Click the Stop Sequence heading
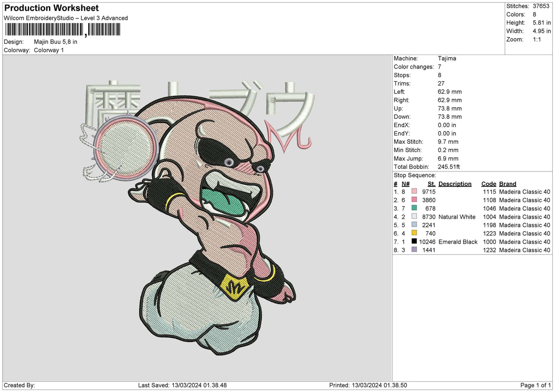 click(x=415, y=175)
